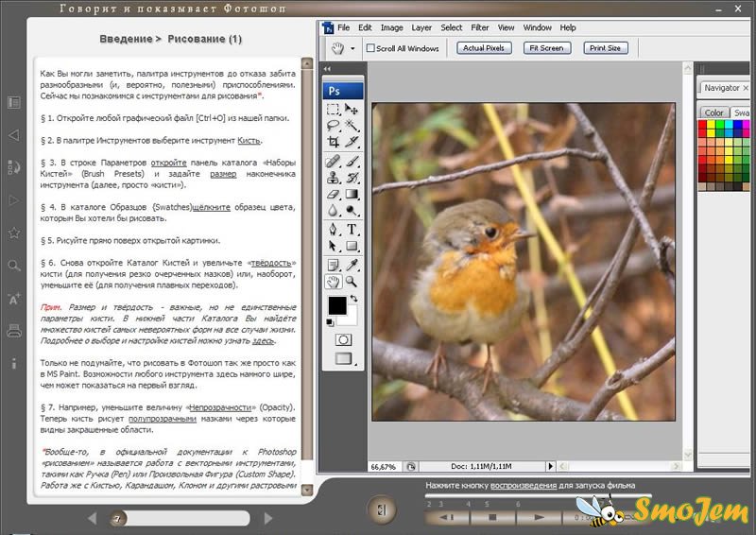The image size is (756, 535).
Task: Pick the red swatch in Swatches
Action: 702,125
